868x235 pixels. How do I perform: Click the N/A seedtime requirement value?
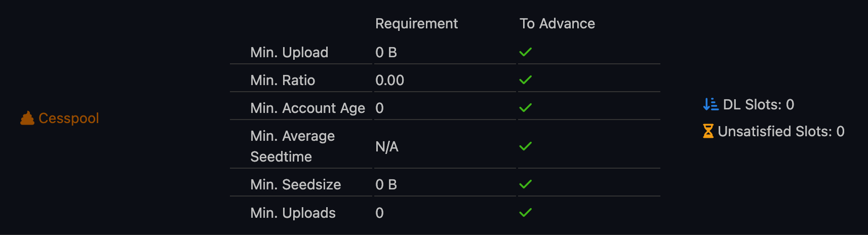point(387,146)
